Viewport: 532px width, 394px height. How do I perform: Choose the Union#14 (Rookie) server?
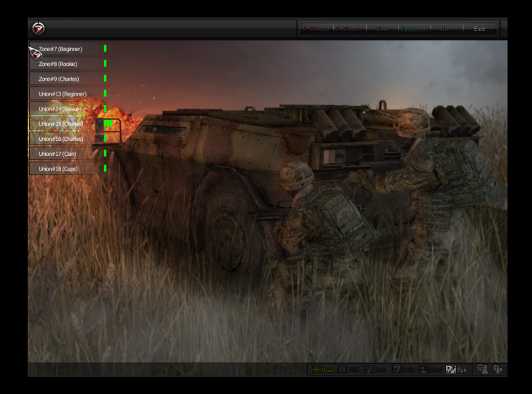click(x=69, y=108)
